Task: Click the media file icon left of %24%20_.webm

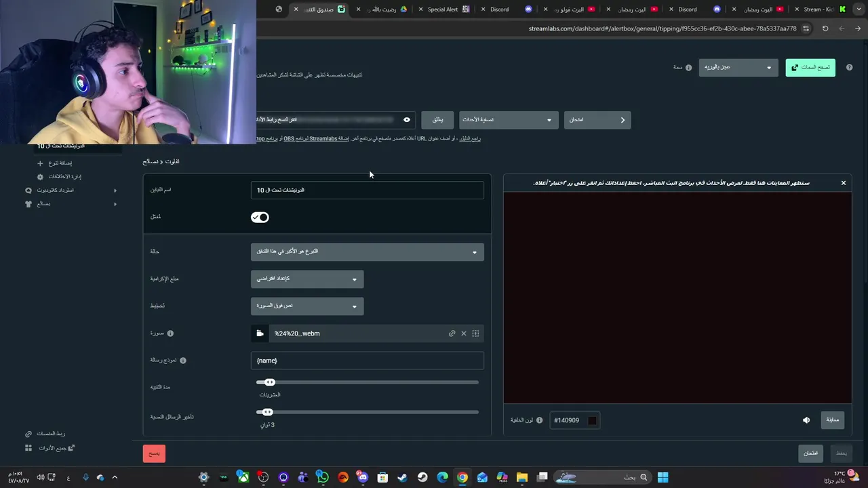Action: [260, 333]
